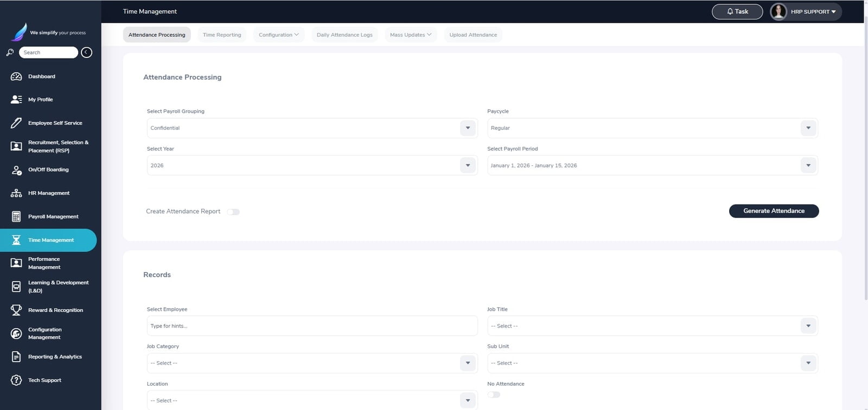The width and height of the screenshot is (868, 410).
Task: Open the Tech Support question-mark icon
Action: click(x=16, y=380)
